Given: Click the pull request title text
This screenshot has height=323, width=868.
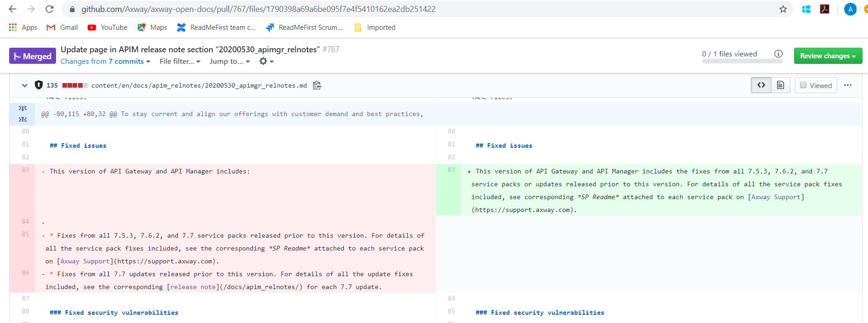Looking at the screenshot, I should coord(190,49).
